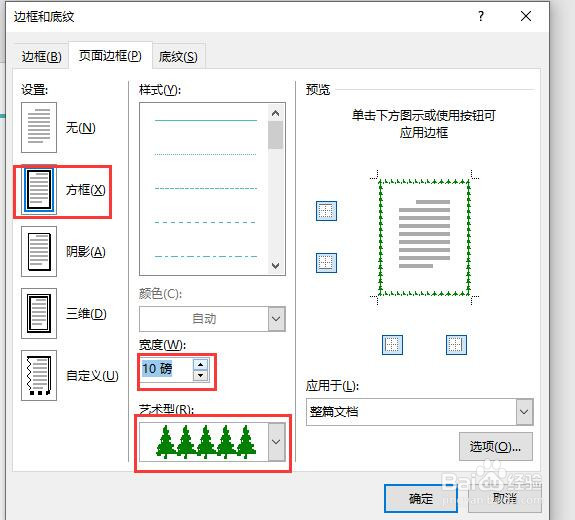The image size is (575, 520).
Task: Toggle the bottom border button in preview
Action: (x=326, y=263)
